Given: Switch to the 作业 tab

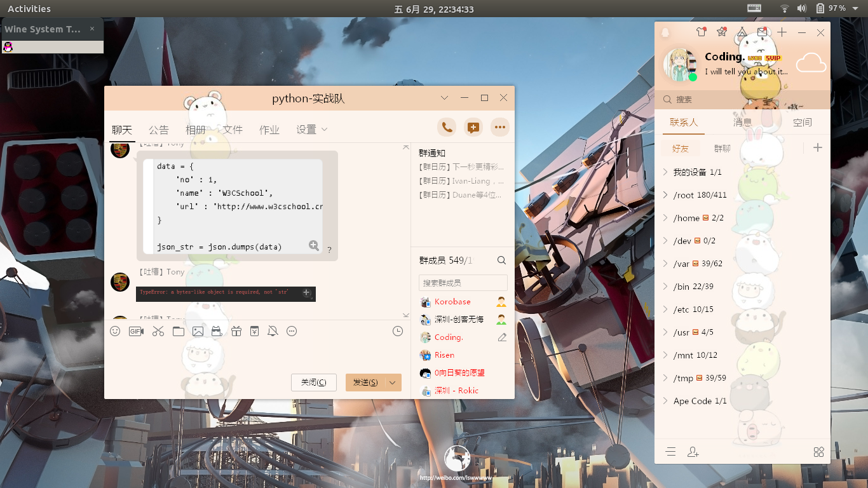Looking at the screenshot, I should point(269,130).
